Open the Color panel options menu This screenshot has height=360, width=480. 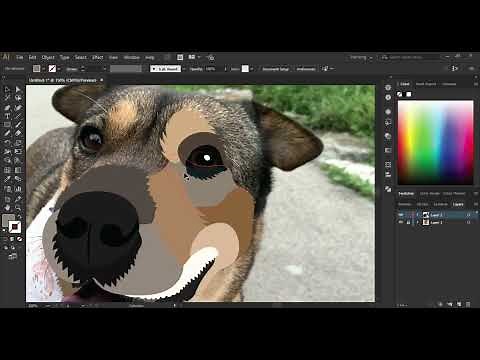click(476, 84)
